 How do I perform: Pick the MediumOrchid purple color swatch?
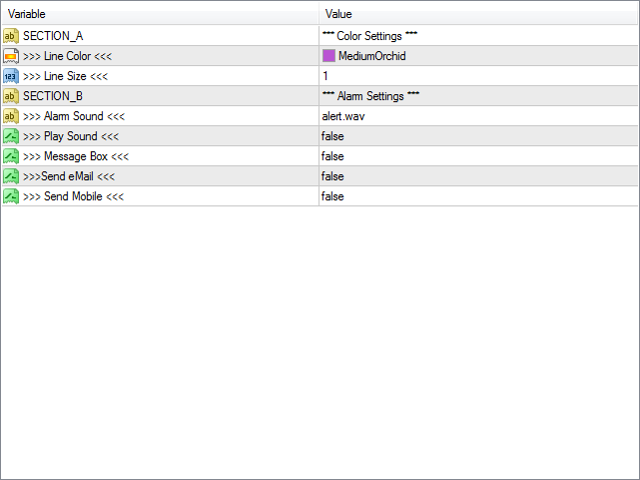tap(329, 56)
